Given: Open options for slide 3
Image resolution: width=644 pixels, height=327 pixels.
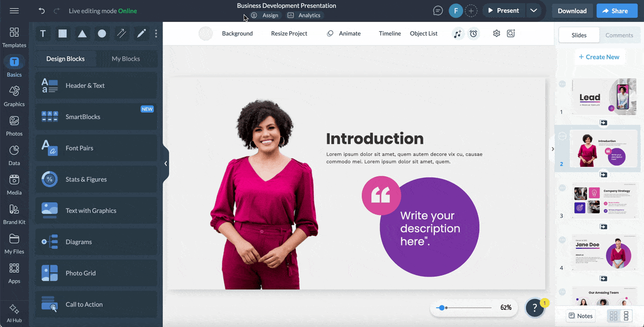Looking at the screenshot, I should click(562, 188).
